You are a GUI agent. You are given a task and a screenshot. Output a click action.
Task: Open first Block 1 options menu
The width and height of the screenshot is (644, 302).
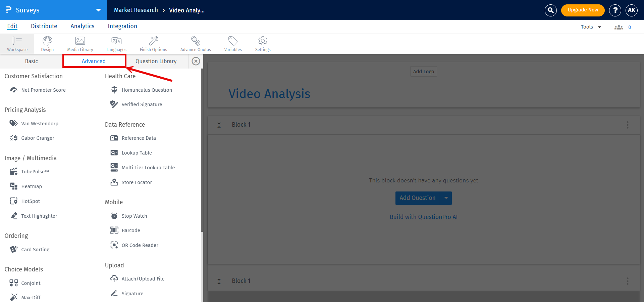click(x=628, y=125)
